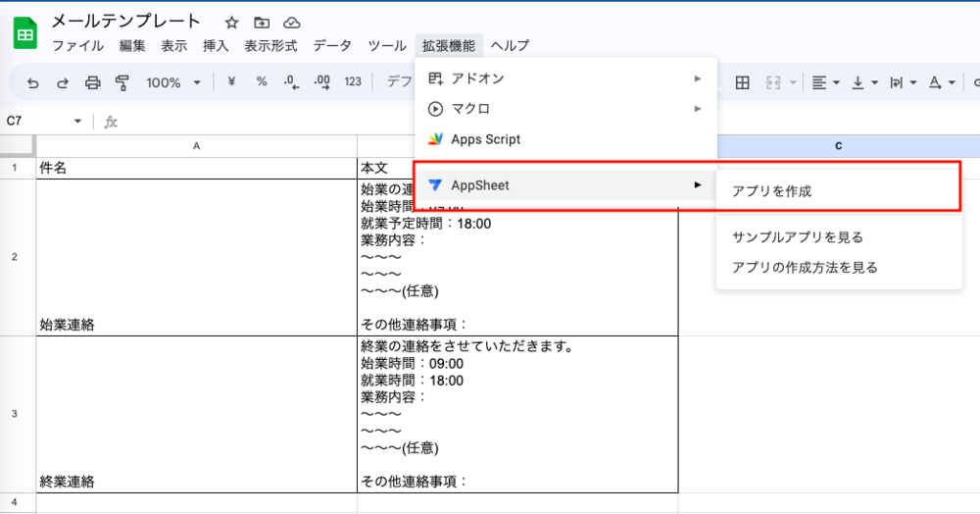Print the spreadsheet
The image size is (980, 514).
[92, 82]
